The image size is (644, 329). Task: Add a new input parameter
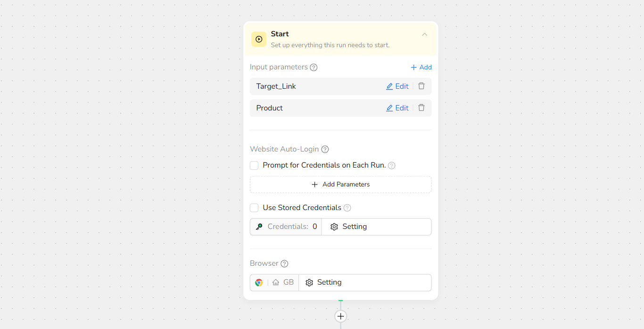pos(421,67)
